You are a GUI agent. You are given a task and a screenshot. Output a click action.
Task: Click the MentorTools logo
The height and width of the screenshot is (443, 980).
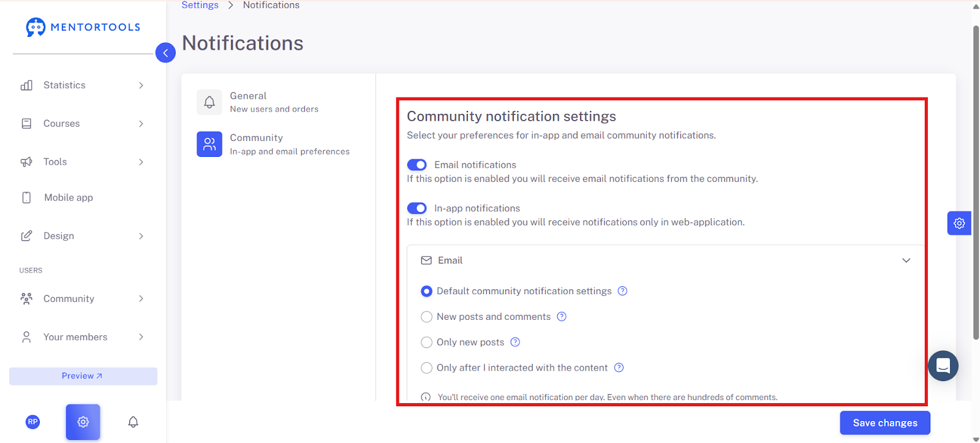[83, 27]
